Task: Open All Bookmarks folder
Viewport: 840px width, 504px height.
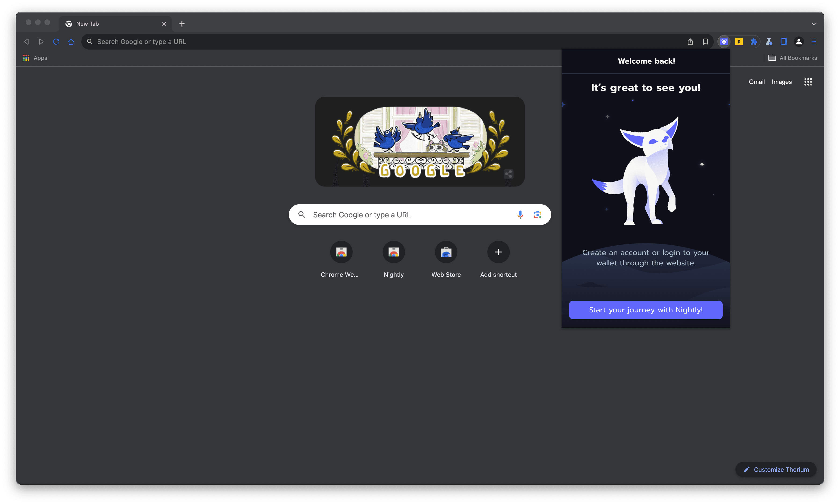Action: (x=793, y=58)
